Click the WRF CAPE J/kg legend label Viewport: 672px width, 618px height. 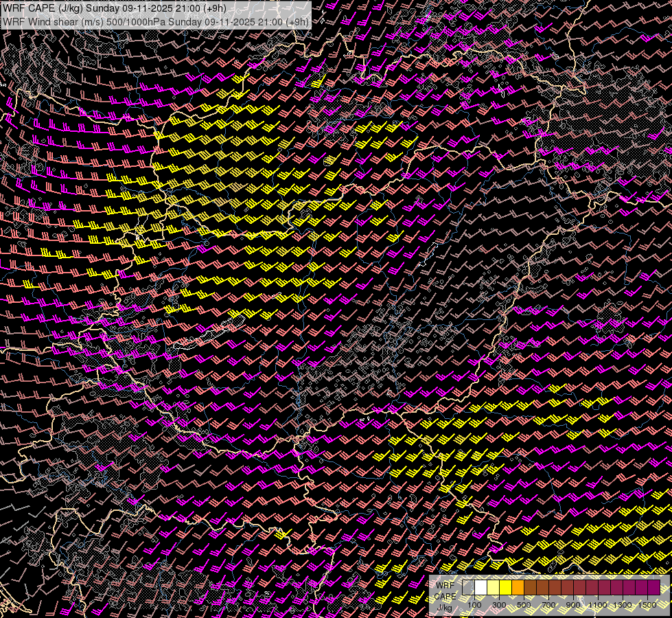[445, 597]
